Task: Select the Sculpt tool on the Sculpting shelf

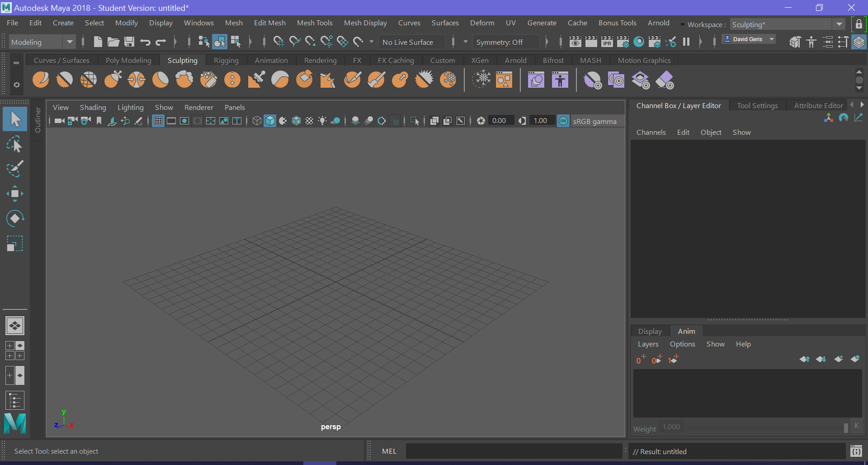Action: (41, 80)
